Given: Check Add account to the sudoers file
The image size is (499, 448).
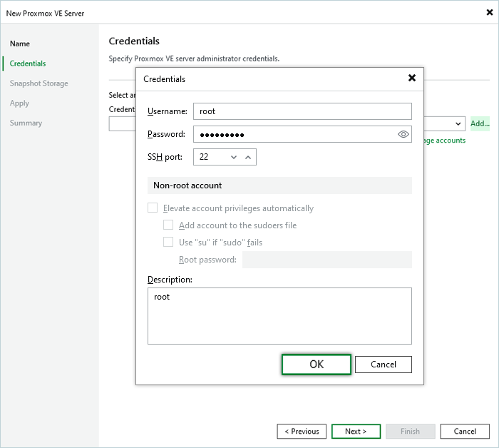Looking at the screenshot, I should [x=168, y=225].
